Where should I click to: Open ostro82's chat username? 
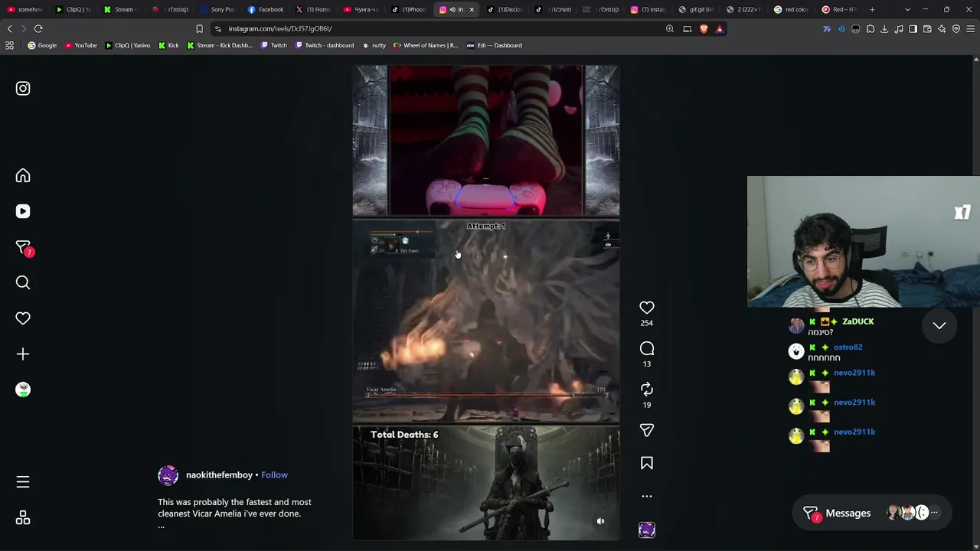(x=848, y=347)
